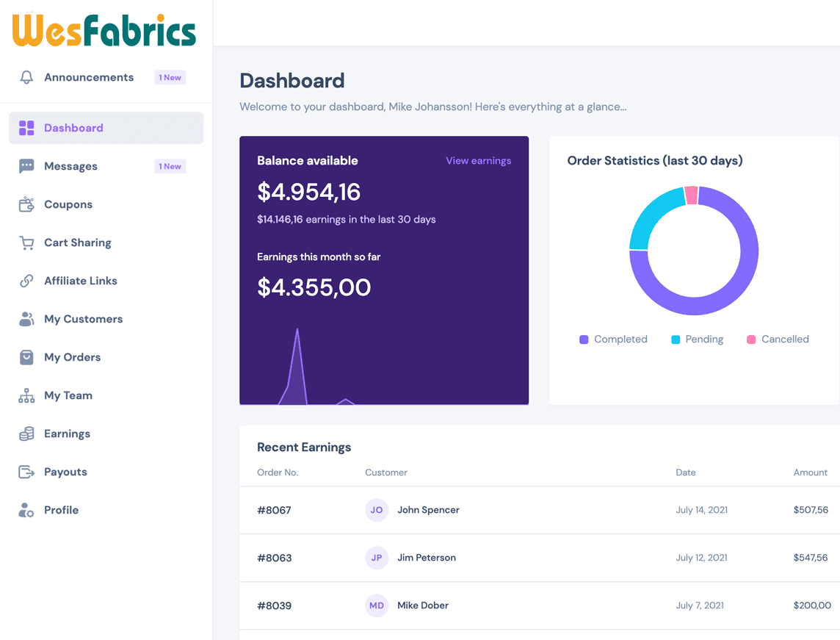Click the Completed legend label
Viewport: 840px width, 640px height.
click(620, 339)
